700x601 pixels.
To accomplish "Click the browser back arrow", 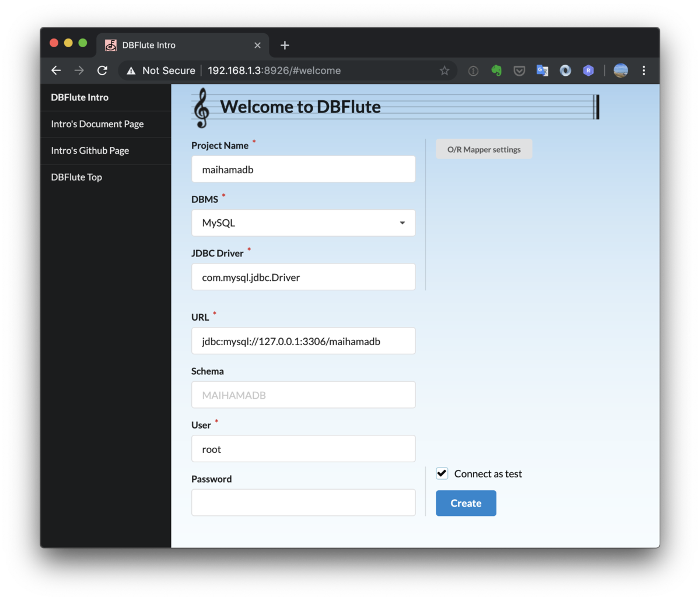I will click(56, 71).
